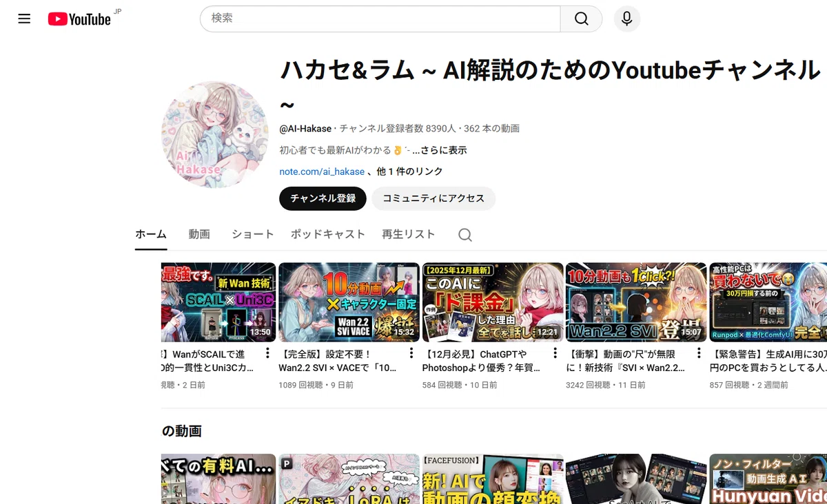
Task: Open the 再生リスト tab
Action: pos(409,234)
